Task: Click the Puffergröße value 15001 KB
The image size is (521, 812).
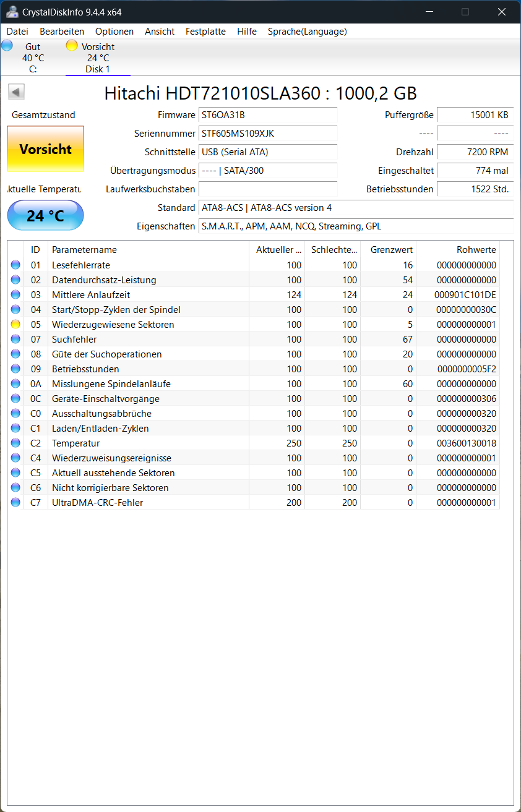Action: (x=475, y=115)
